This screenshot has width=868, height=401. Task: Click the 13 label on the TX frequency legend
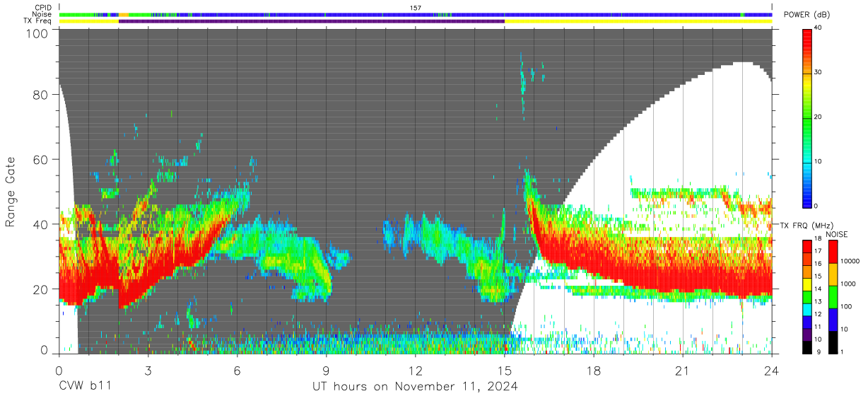[x=818, y=301]
